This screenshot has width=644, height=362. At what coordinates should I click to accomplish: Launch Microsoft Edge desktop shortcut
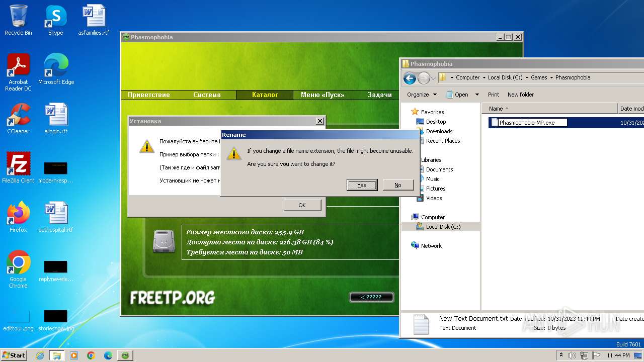(56, 69)
